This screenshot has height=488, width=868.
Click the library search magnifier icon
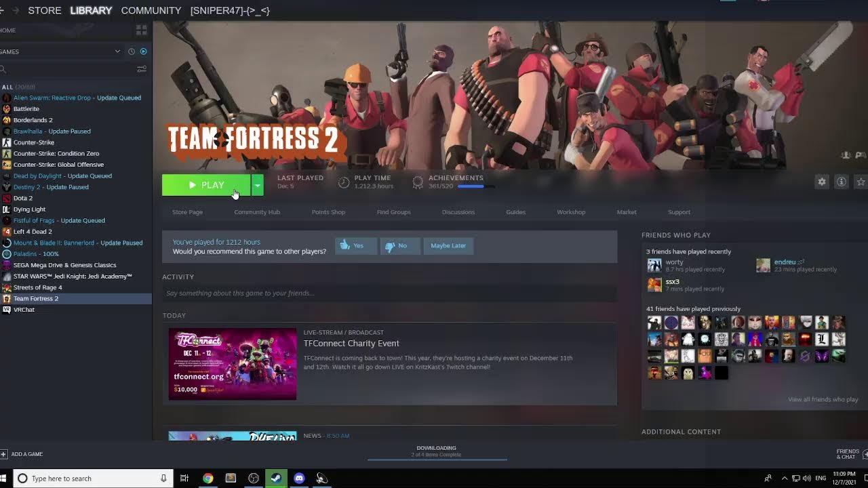[x=3, y=69]
